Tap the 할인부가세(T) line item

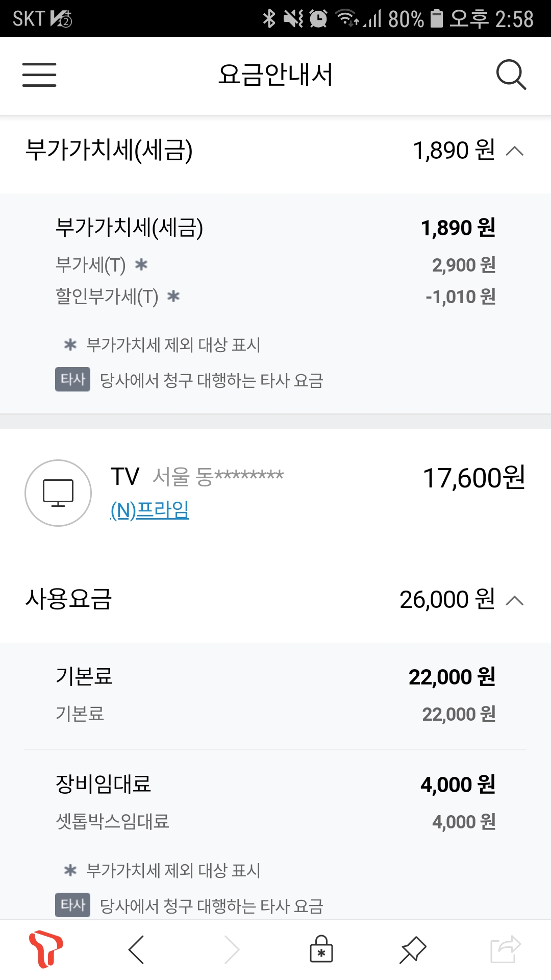pyautogui.click(x=107, y=297)
